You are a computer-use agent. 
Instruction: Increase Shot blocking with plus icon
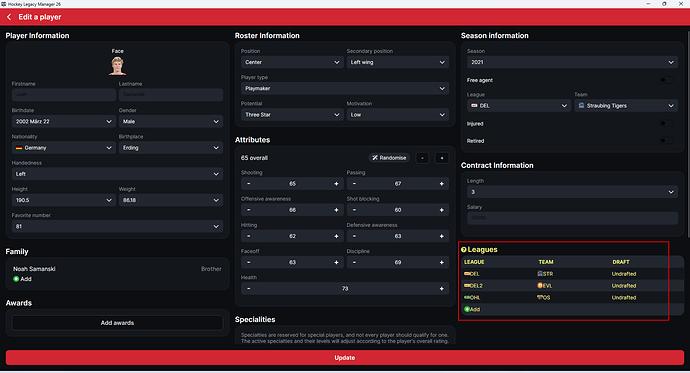pos(441,210)
